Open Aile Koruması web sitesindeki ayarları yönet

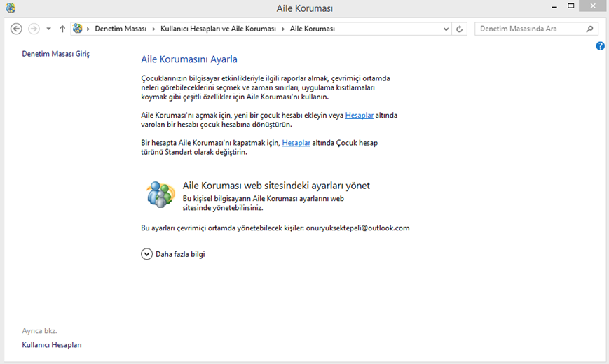pyautogui.click(x=276, y=185)
